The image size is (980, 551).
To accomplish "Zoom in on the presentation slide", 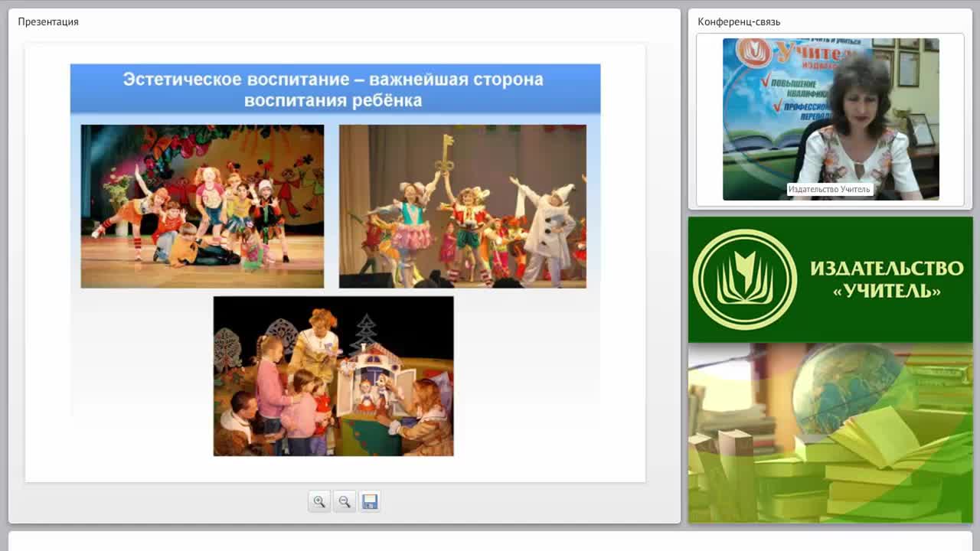I will point(319,501).
